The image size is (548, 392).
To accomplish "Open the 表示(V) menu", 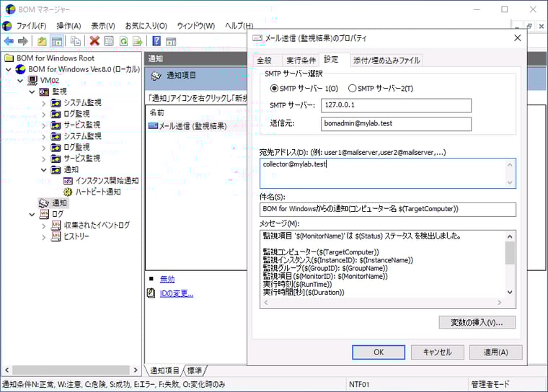I will (x=103, y=26).
